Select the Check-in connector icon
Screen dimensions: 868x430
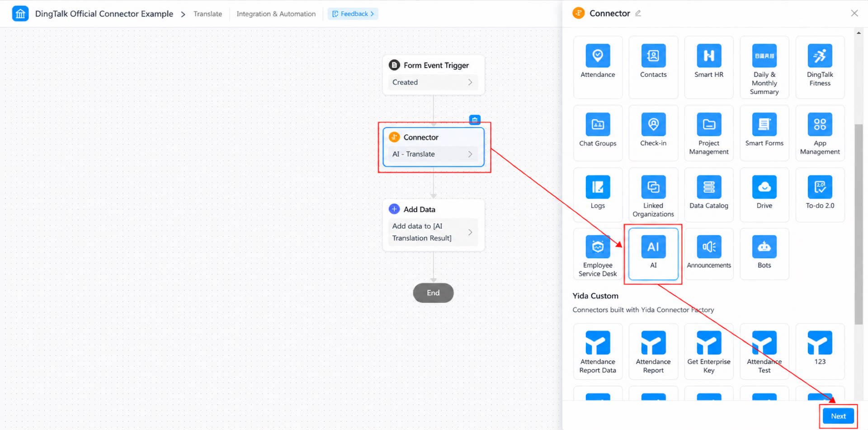tap(653, 124)
